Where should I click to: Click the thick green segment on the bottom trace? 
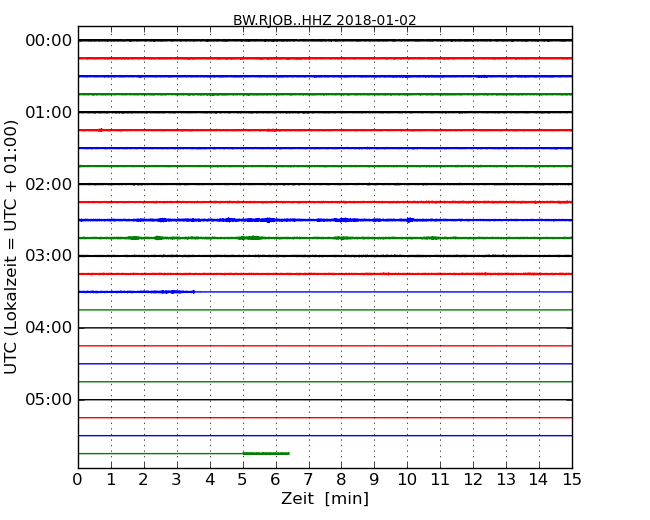click(x=266, y=453)
